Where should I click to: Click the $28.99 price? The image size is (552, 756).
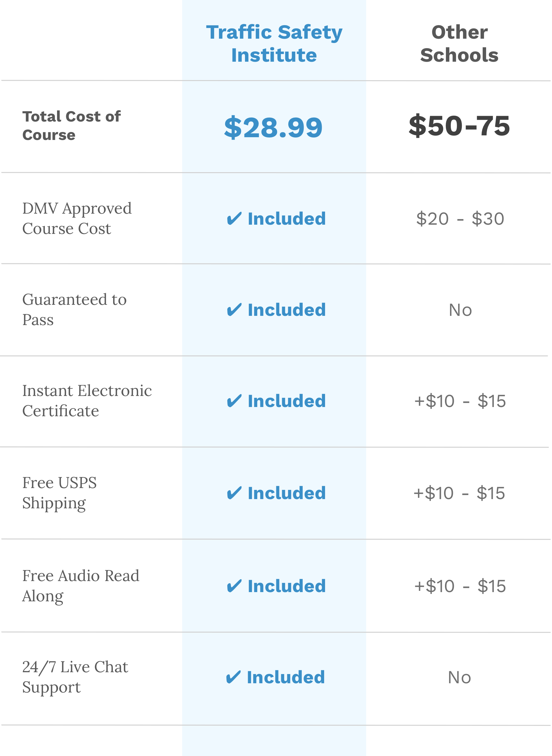[274, 127]
